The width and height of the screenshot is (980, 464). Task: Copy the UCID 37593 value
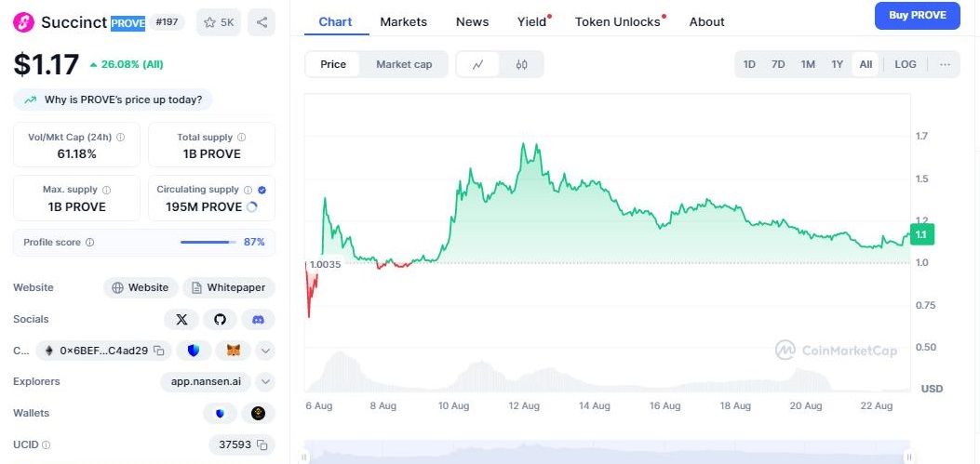[x=262, y=445]
